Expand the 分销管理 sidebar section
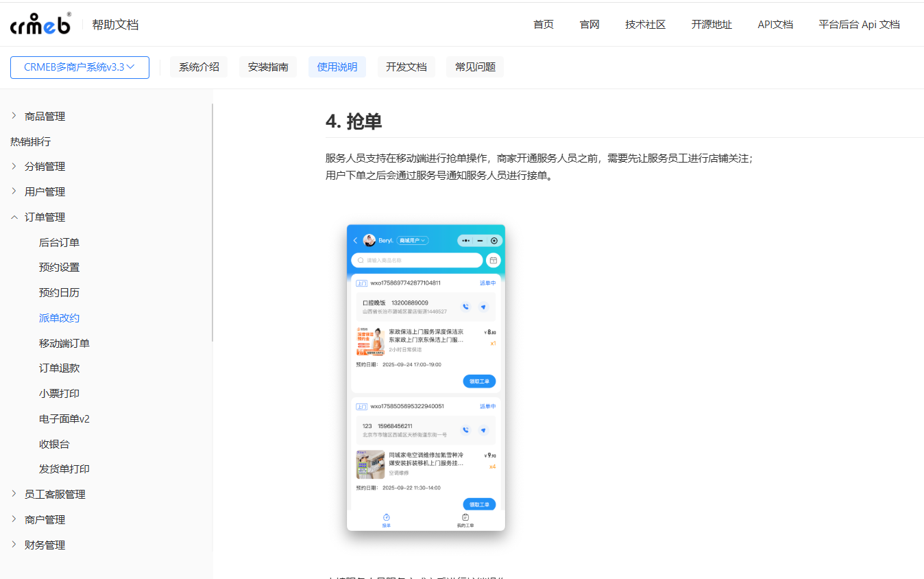This screenshot has height=579, width=924. 45,167
